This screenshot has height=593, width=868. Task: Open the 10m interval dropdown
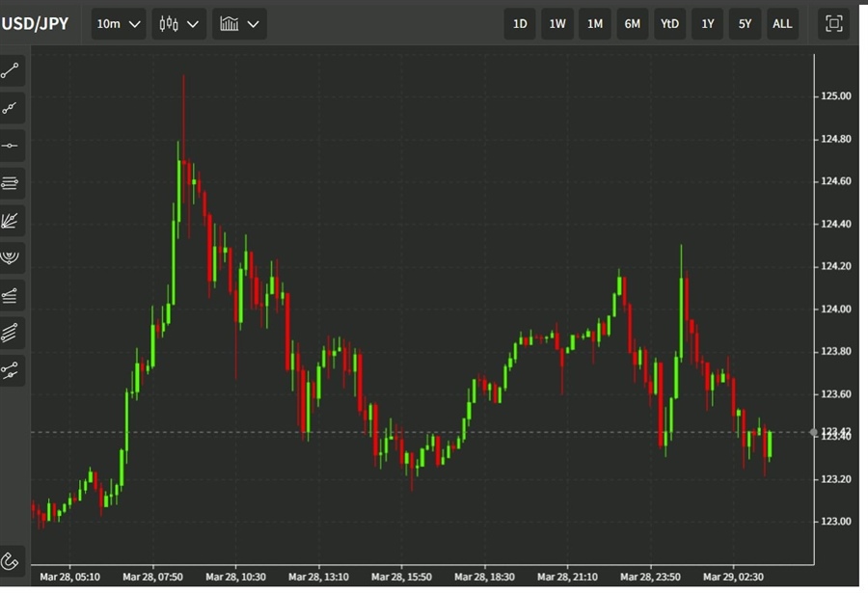[x=119, y=24]
